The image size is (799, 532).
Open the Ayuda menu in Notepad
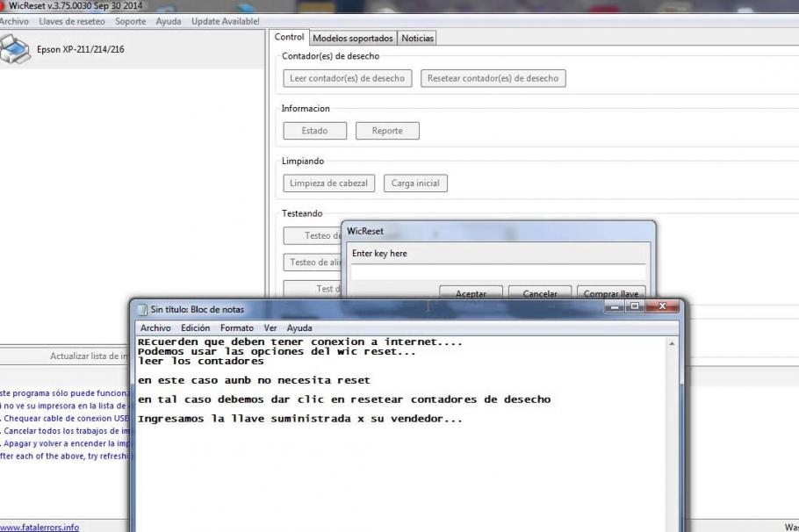tap(299, 328)
